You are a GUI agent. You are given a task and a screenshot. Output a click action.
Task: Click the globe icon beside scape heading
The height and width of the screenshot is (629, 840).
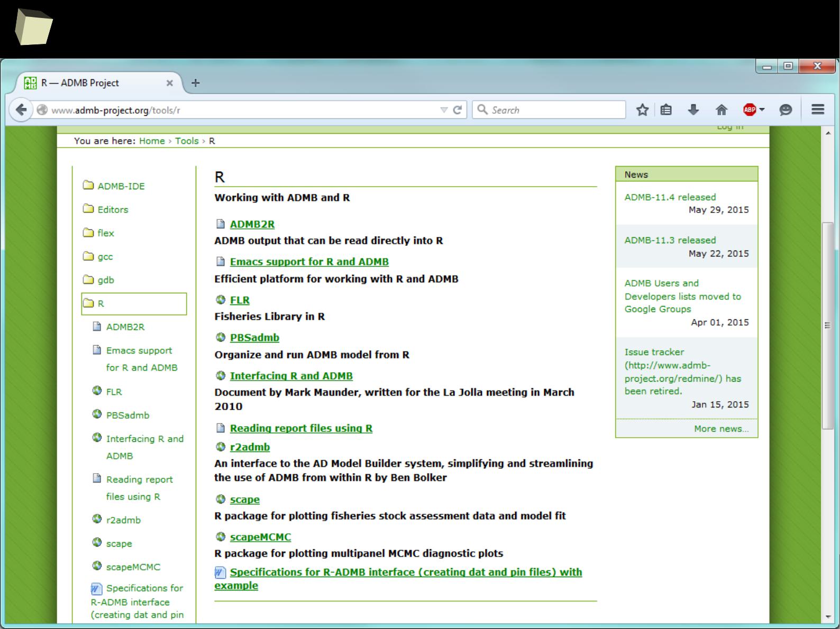(221, 499)
